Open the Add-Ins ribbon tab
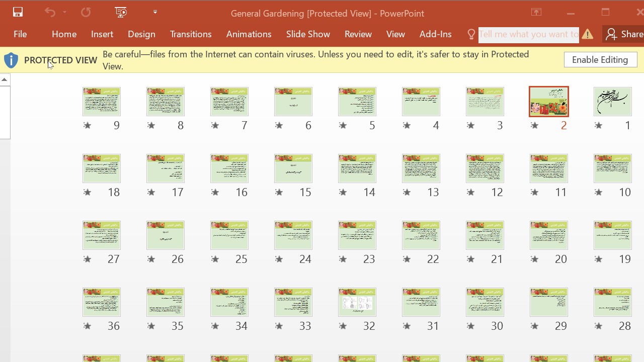The height and width of the screenshot is (362, 644). [435, 34]
